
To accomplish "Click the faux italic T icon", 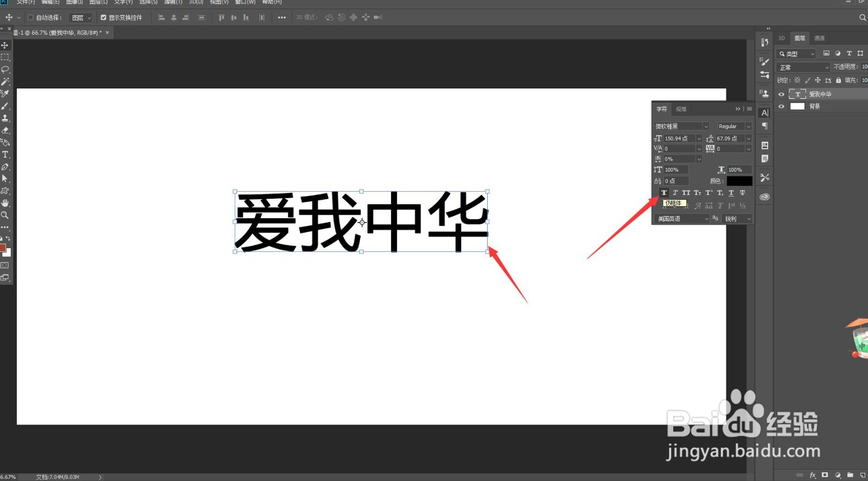I will pyautogui.click(x=675, y=193).
